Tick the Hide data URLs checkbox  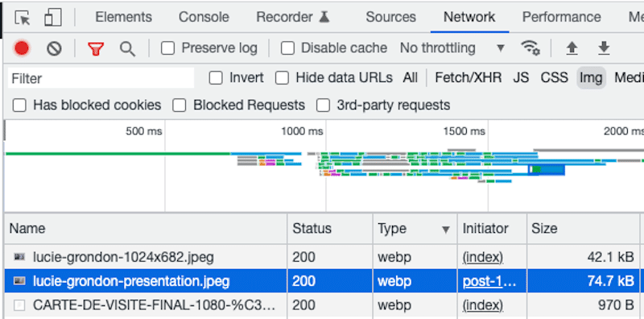pyautogui.click(x=282, y=77)
